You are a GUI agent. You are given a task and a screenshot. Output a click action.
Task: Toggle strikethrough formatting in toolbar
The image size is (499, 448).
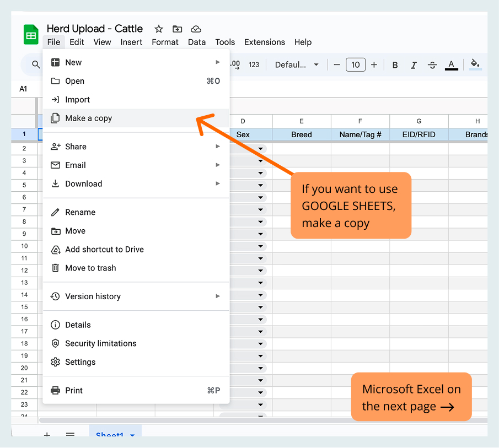point(432,65)
